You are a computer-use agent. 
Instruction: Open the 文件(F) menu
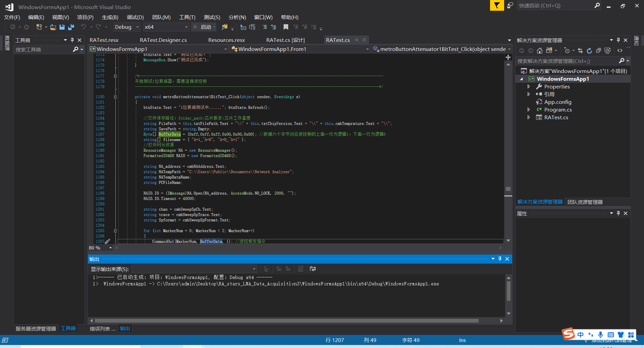[x=12, y=17]
